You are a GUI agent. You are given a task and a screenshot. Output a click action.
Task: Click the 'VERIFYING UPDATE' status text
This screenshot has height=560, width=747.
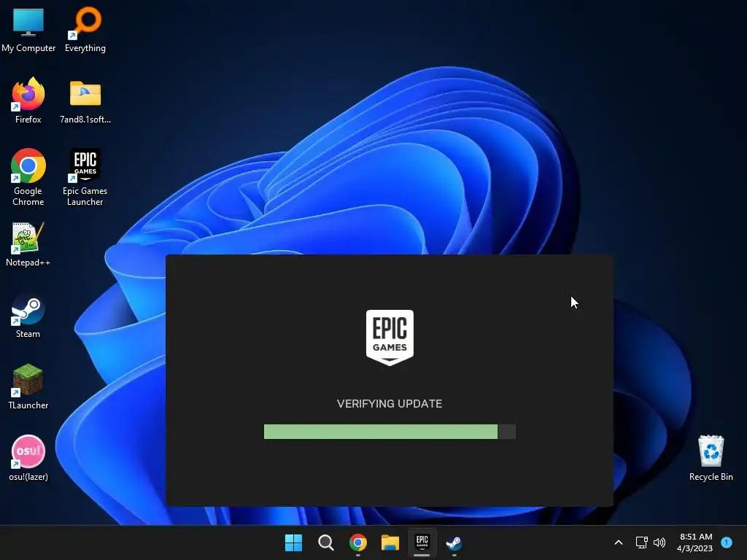[x=390, y=404]
